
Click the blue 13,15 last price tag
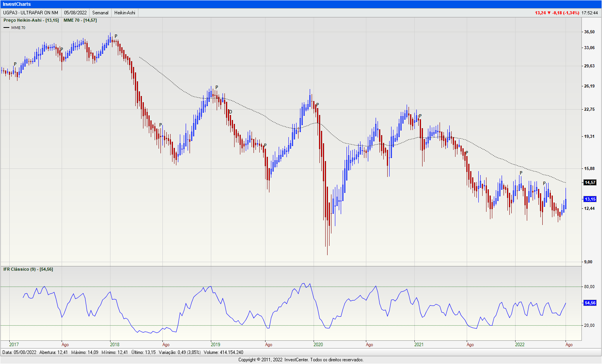[x=590, y=199]
